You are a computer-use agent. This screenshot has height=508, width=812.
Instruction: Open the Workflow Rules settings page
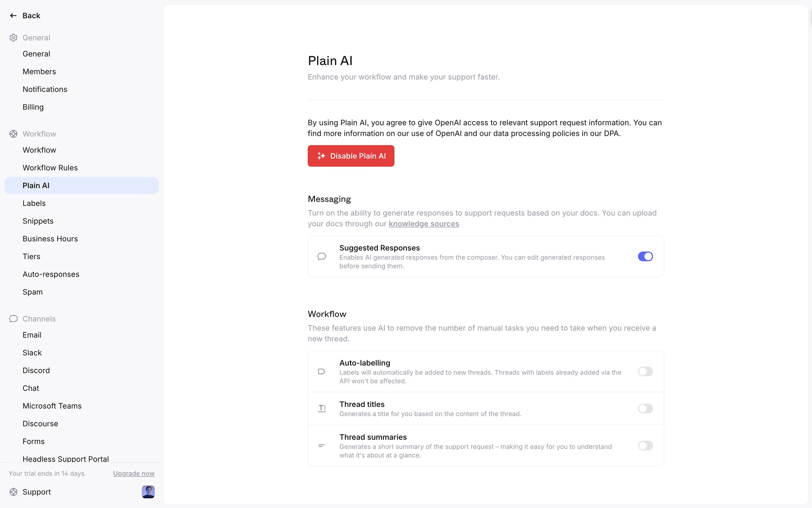(x=50, y=168)
